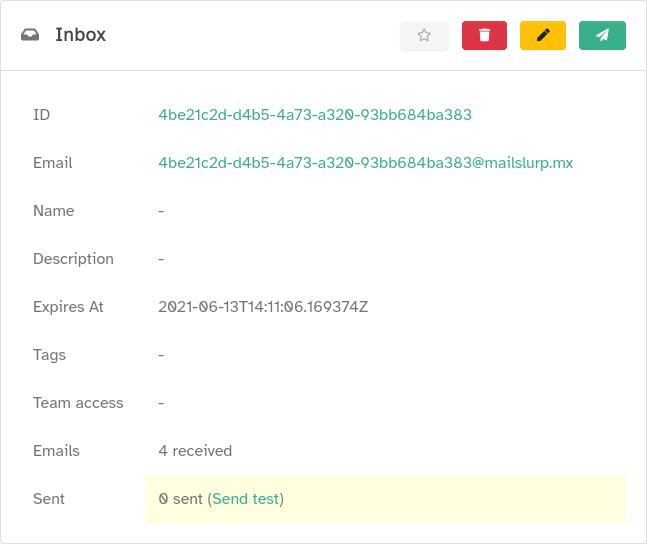The width and height of the screenshot is (647, 544).
Task: Click the Expires At field label
Action: [x=68, y=307]
